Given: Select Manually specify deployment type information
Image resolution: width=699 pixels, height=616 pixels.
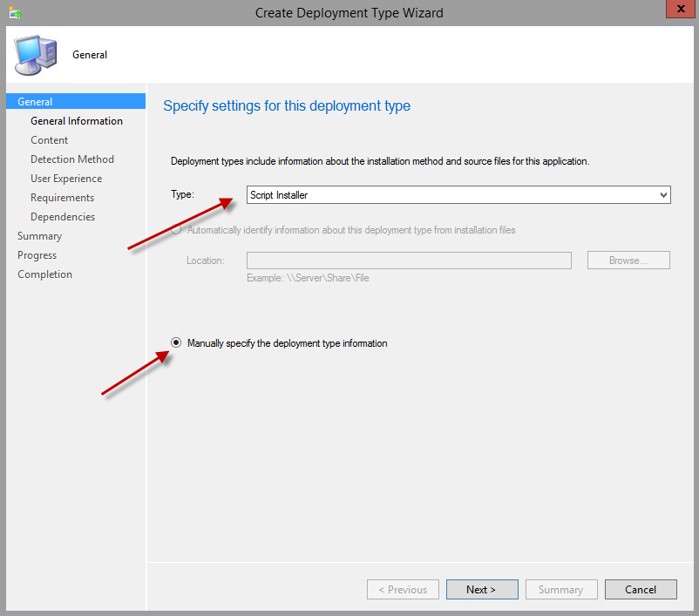Looking at the screenshot, I should (176, 343).
